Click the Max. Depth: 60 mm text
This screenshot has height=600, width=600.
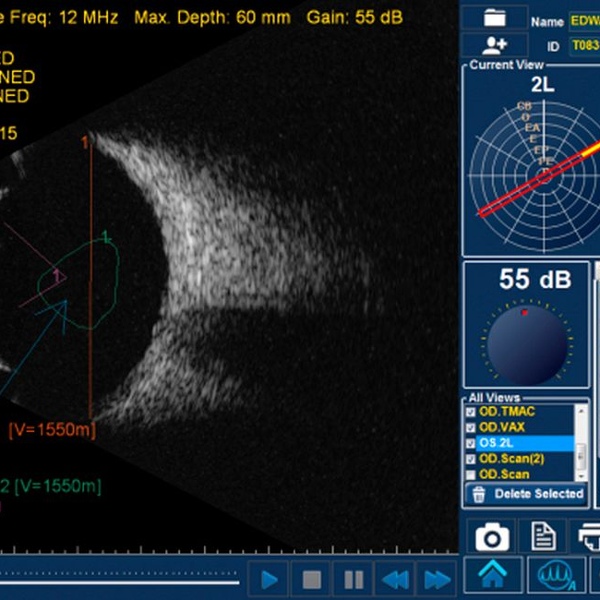pos(212,18)
